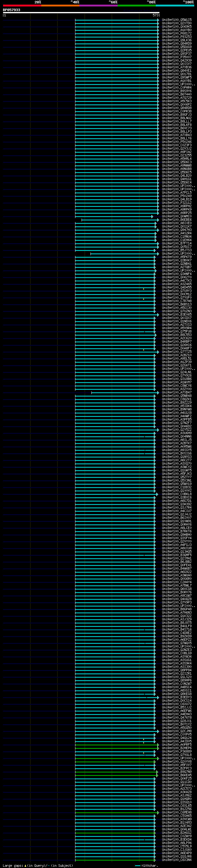Select hit UniRef100_P36889
The image size is (197, 868).
pyautogui.click(x=177, y=751)
